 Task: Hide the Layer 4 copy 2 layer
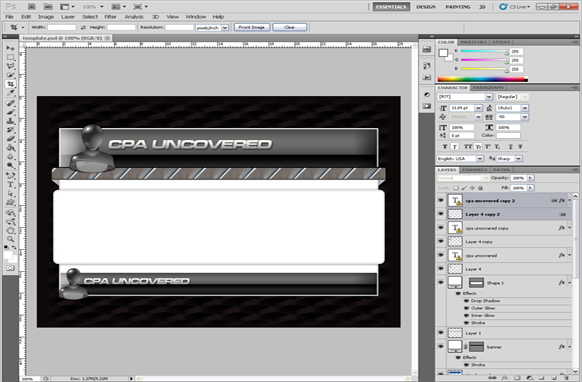(441, 214)
